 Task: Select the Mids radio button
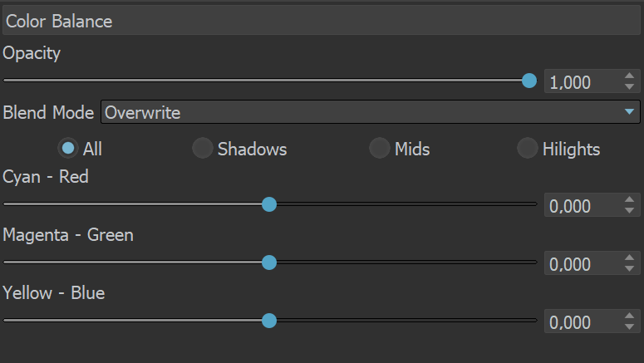click(380, 148)
